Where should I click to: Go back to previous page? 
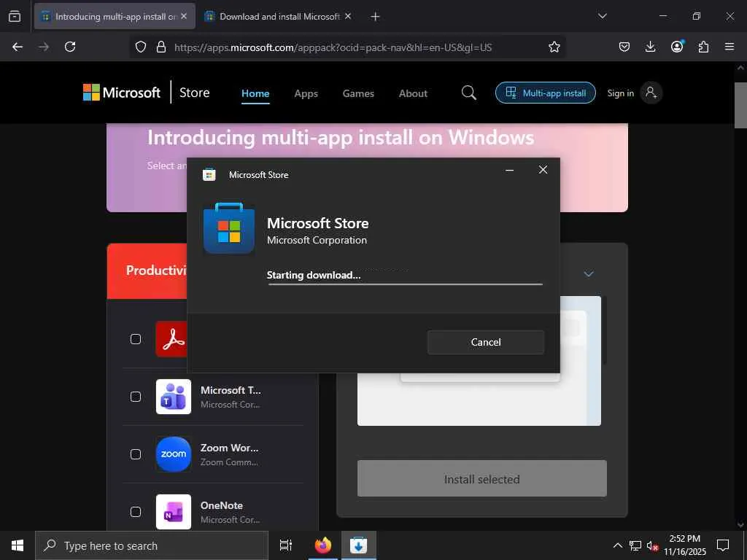point(18,47)
